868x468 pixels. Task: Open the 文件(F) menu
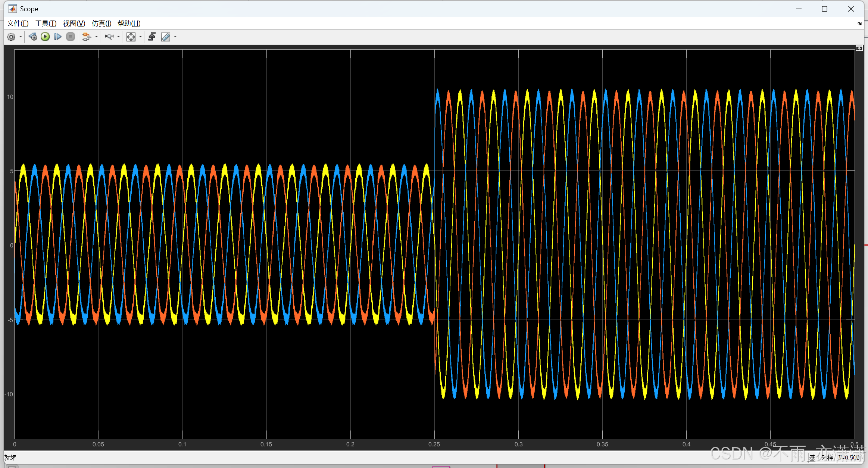pyautogui.click(x=18, y=23)
